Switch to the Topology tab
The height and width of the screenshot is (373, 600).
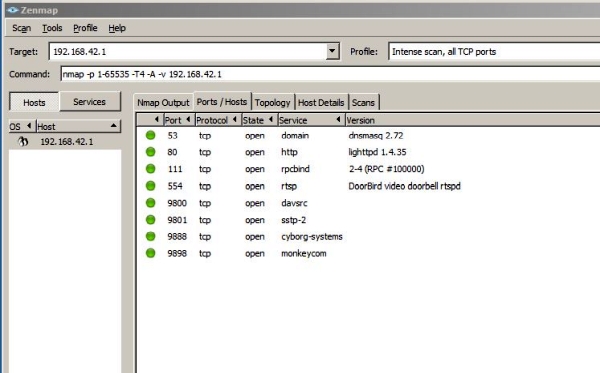(272, 103)
